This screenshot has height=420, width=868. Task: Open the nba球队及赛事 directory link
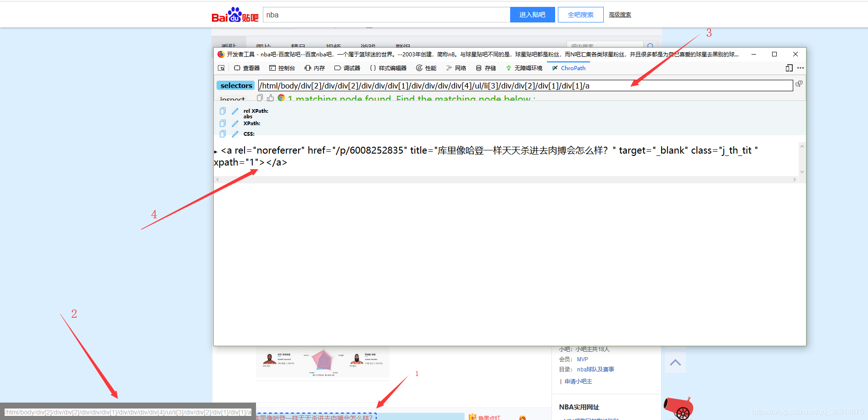click(x=595, y=370)
